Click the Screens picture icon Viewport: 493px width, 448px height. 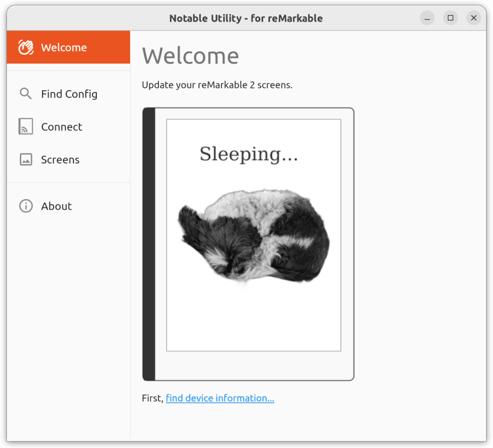click(26, 159)
